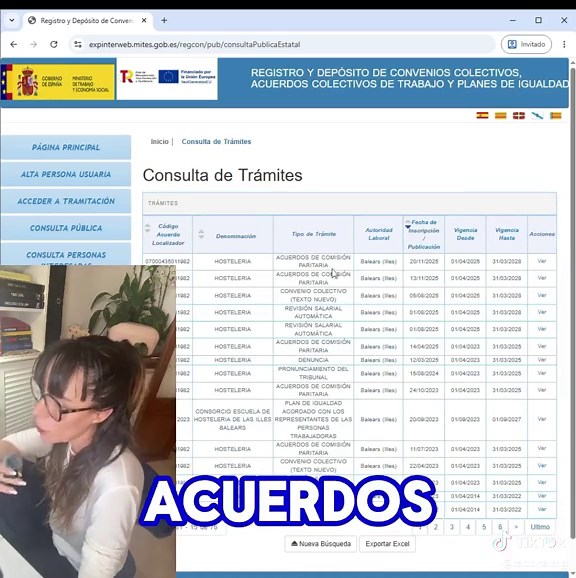Open PÁGINA PRINCIPAL in the sidebar
The width and height of the screenshot is (576, 578).
66,147
